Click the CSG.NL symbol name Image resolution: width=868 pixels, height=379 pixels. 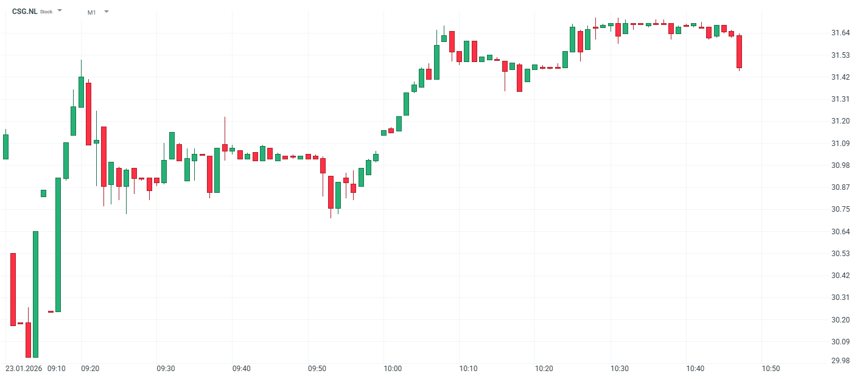click(x=24, y=12)
